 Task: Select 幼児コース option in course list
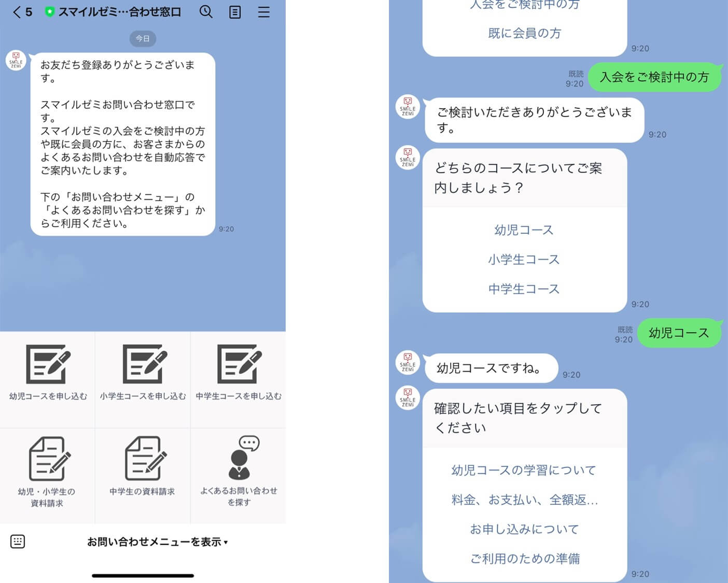click(x=524, y=230)
